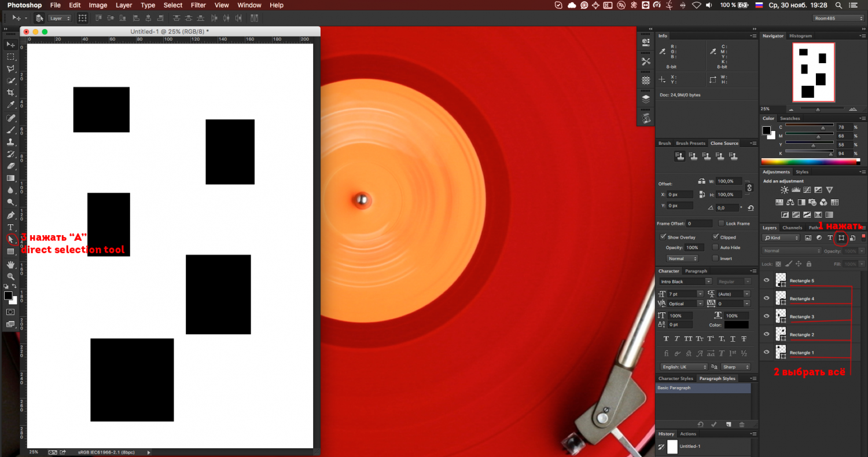This screenshot has width=868, height=457.
Task: Open the Window menu
Action: (249, 5)
